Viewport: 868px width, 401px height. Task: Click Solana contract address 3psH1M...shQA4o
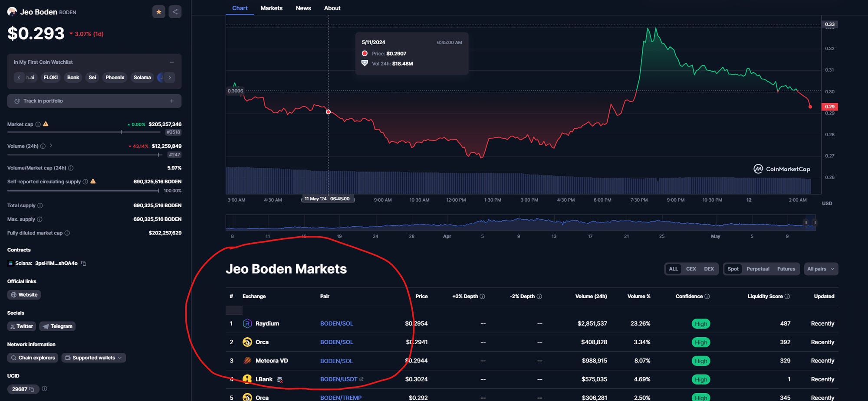tap(56, 263)
